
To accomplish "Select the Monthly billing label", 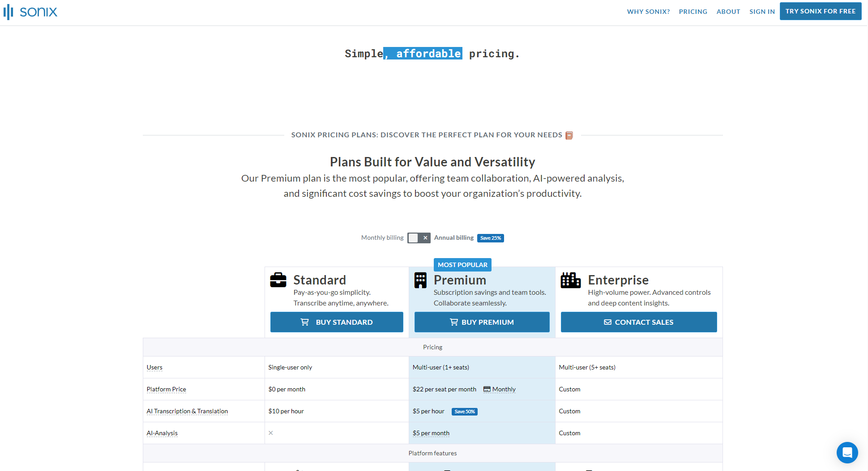I will [382, 238].
